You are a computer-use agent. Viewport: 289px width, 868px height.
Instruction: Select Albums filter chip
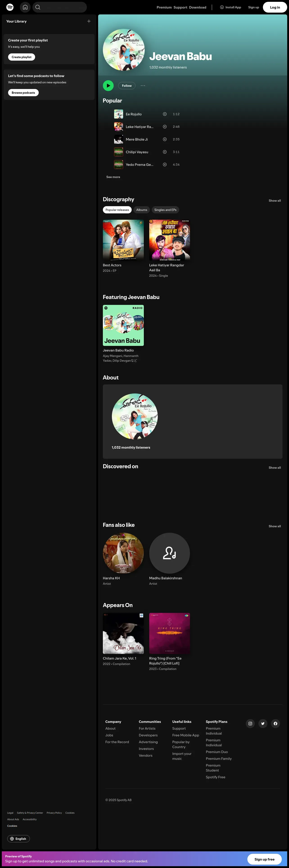pyautogui.click(x=142, y=210)
